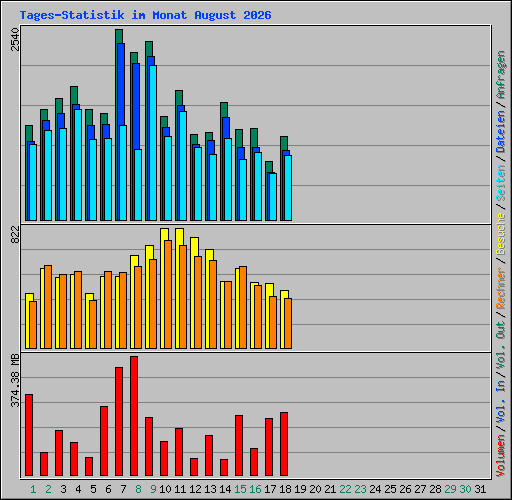Click day label '25' on the x-axis
The width and height of the screenshot is (512, 500).
390,489
